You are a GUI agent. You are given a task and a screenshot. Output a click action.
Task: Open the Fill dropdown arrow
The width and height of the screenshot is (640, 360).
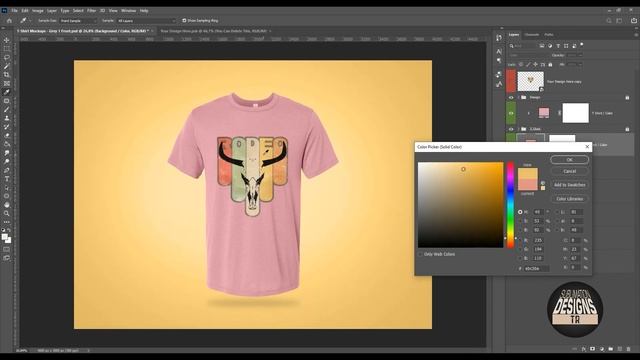(x=580, y=64)
